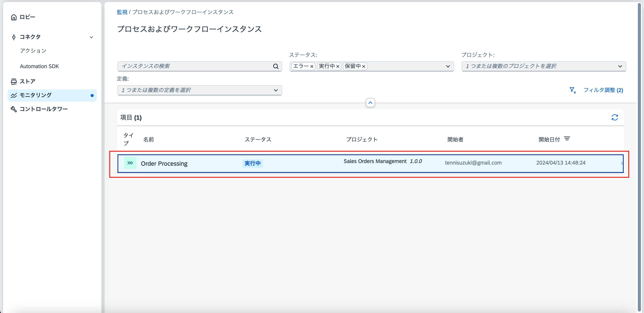
Task: Remove the 実行中 status filter token
Action: coord(338,66)
